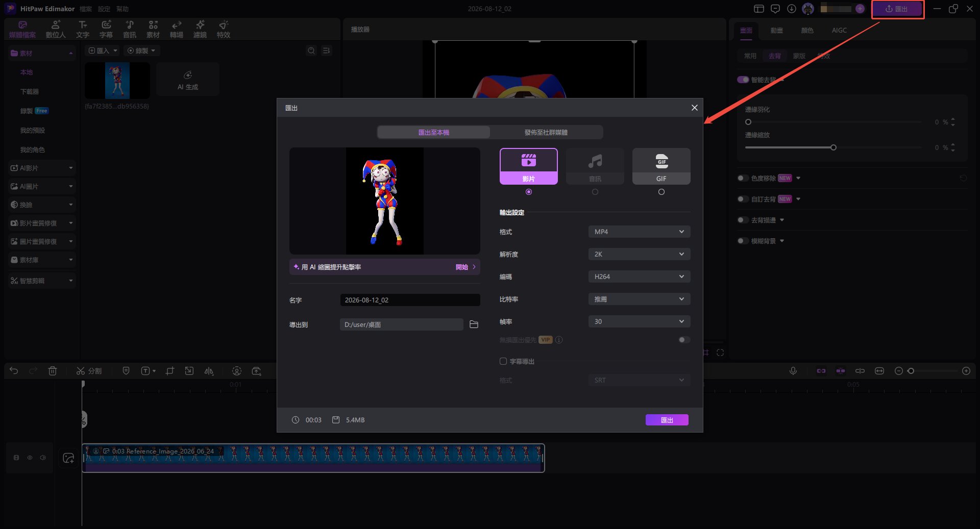Image resolution: width=980 pixels, height=529 pixels.
Task: Select the 影片 video export type card
Action: tap(528, 166)
